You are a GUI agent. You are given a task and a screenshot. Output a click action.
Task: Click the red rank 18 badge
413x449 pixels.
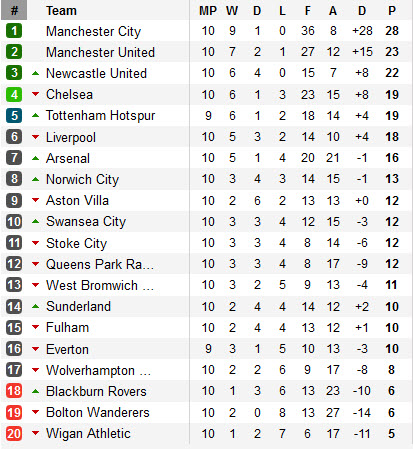14,391
